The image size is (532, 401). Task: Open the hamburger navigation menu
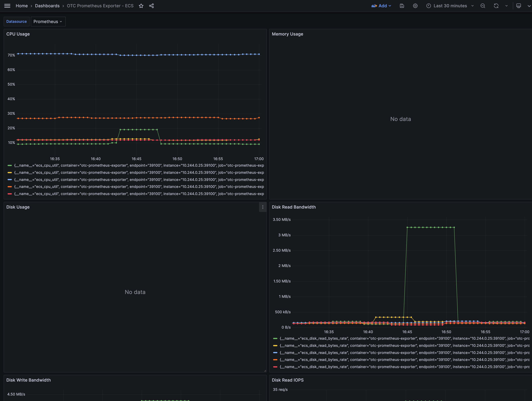pos(7,6)
